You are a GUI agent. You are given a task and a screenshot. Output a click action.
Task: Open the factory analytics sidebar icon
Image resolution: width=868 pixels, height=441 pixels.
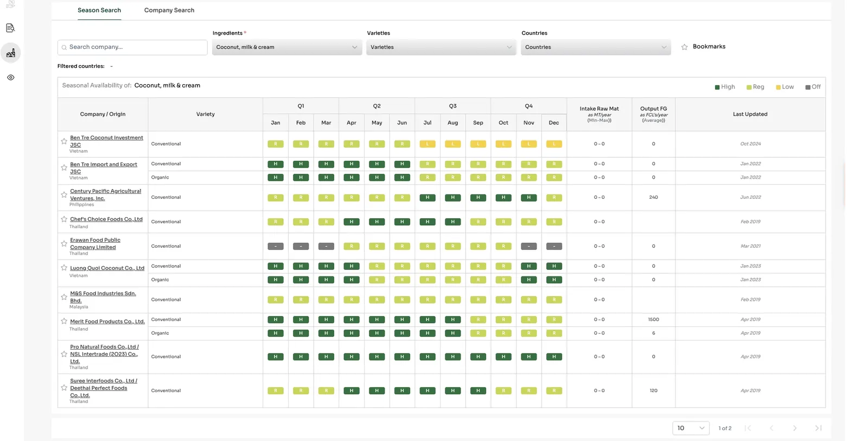pos(10,53)
